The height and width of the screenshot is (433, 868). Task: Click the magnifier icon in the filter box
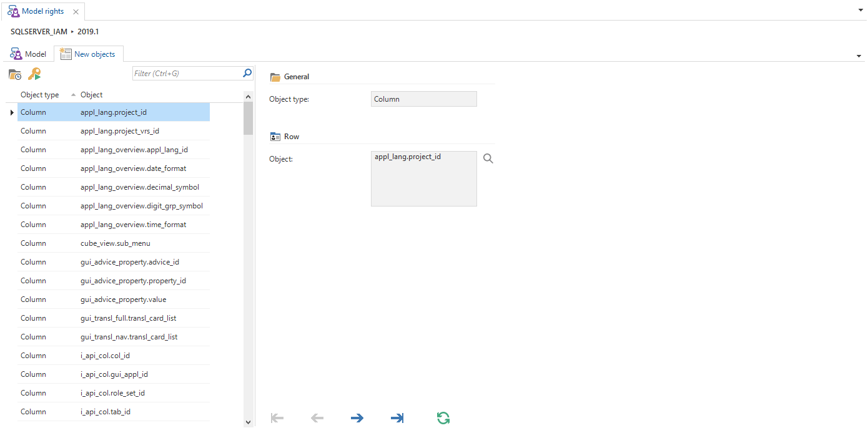(x=247, y=73)
